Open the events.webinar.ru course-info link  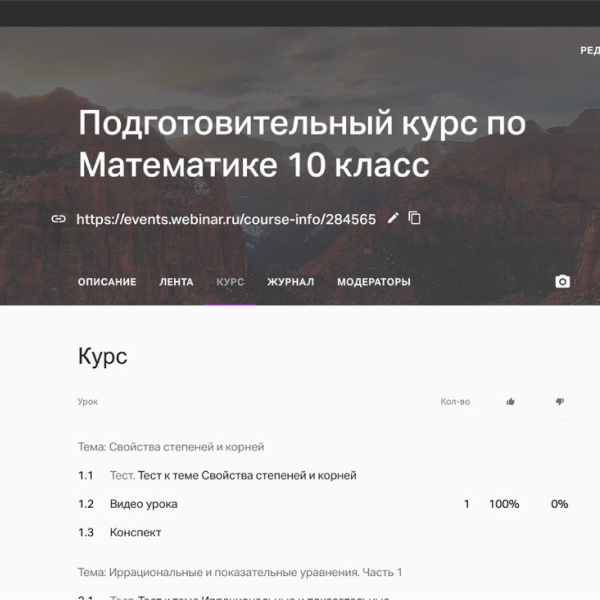point(226,219)
